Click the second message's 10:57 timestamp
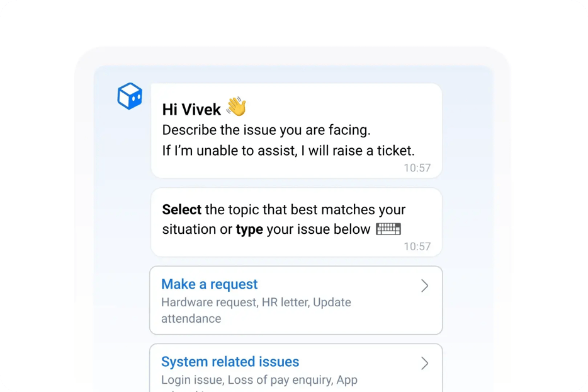 point(417,246)
